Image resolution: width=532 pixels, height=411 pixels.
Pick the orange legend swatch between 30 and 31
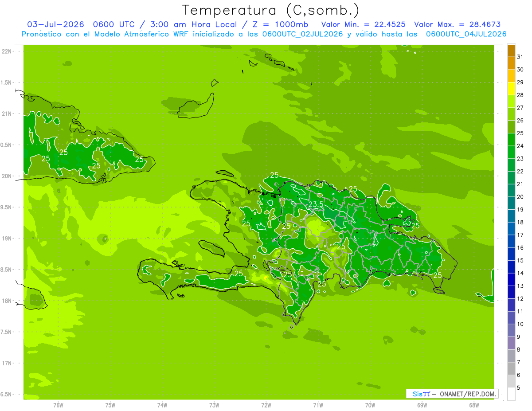pyautogui.click(x=511, y=63)
